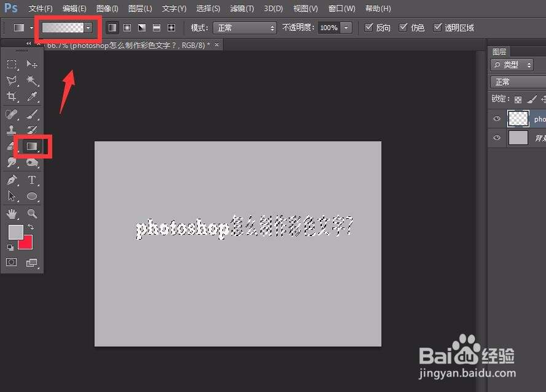Select the Smudge tool
This screenshot has height=392, width=546.
pos(12,162)
